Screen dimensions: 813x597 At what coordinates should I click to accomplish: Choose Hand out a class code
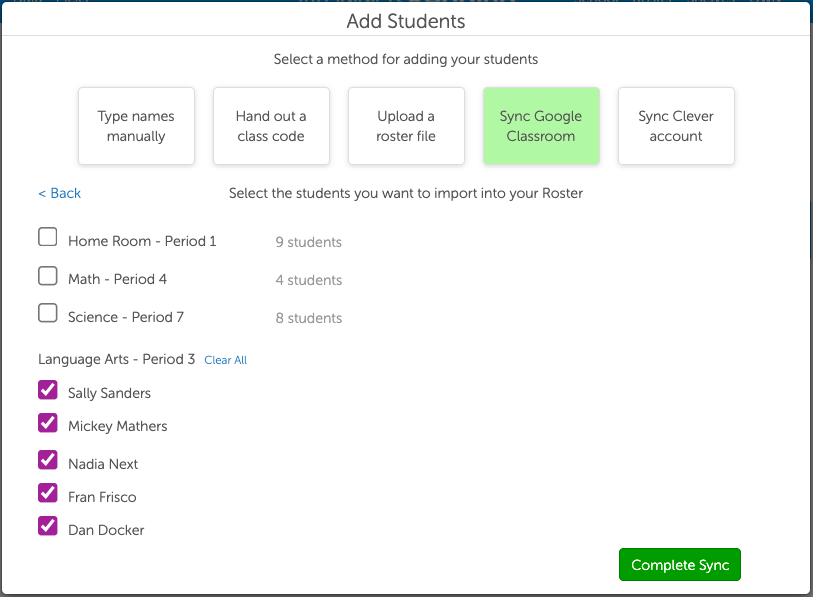[x=271, y=126]
